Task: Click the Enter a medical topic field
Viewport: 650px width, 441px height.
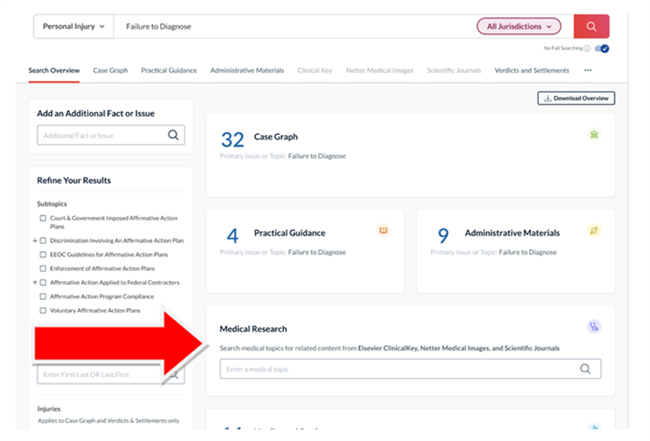Action: (x=410, y=369)
